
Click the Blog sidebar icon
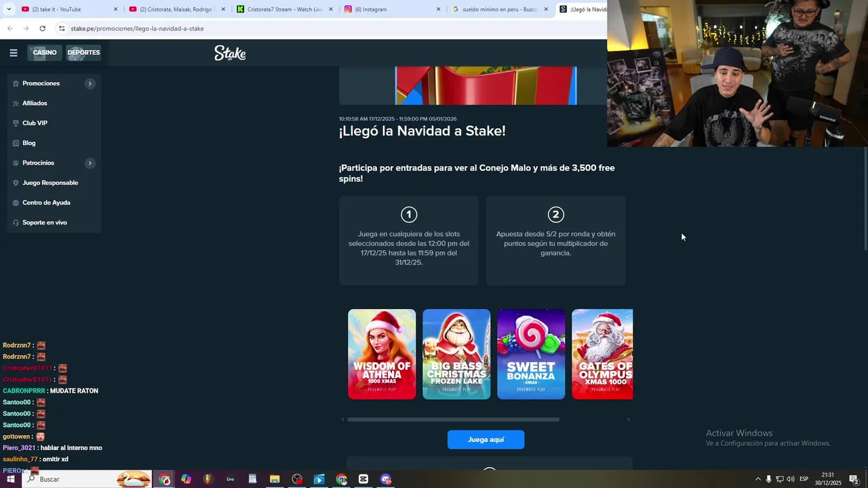(16, 143)
